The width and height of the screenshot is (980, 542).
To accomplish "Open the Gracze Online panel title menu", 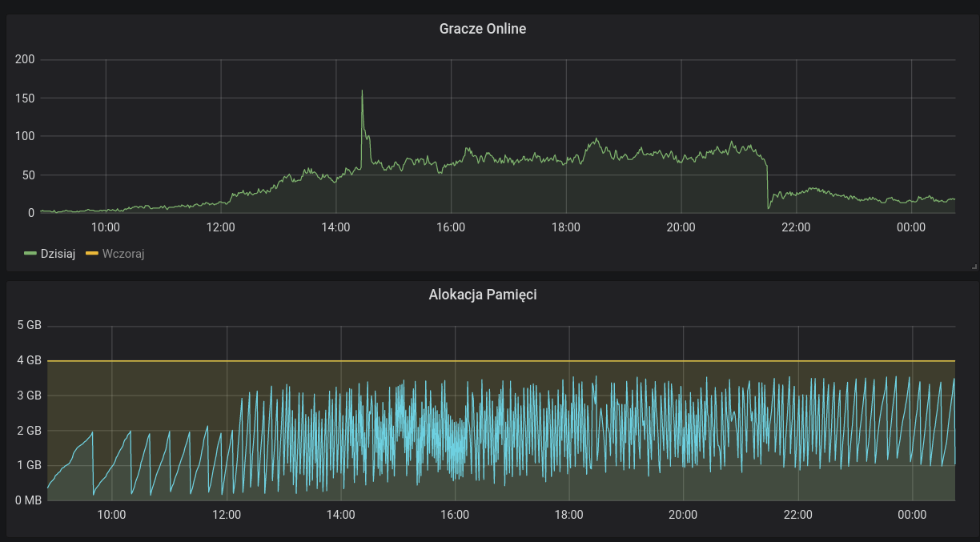I will (x=482, y=29).
